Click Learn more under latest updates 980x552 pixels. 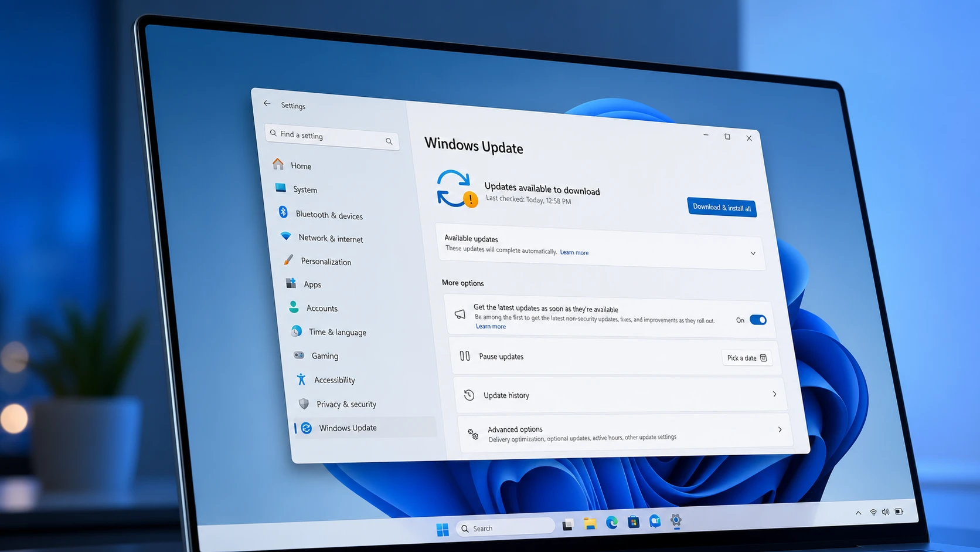491,326
